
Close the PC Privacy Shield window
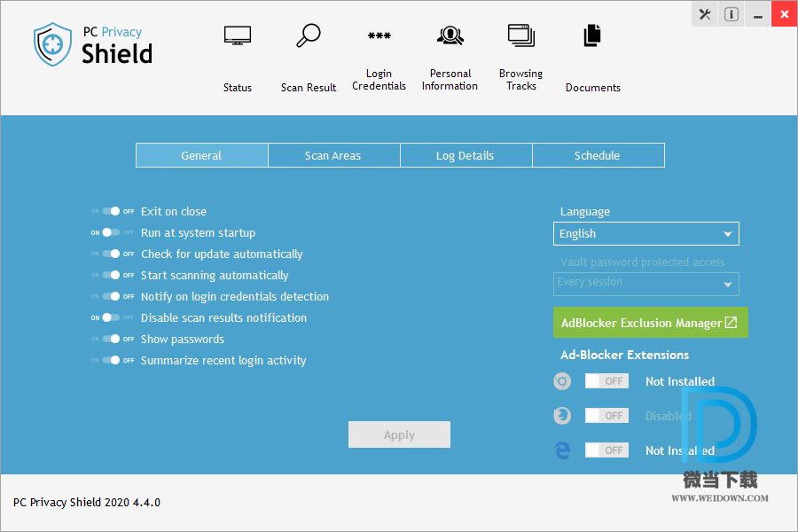coord(785,14)
